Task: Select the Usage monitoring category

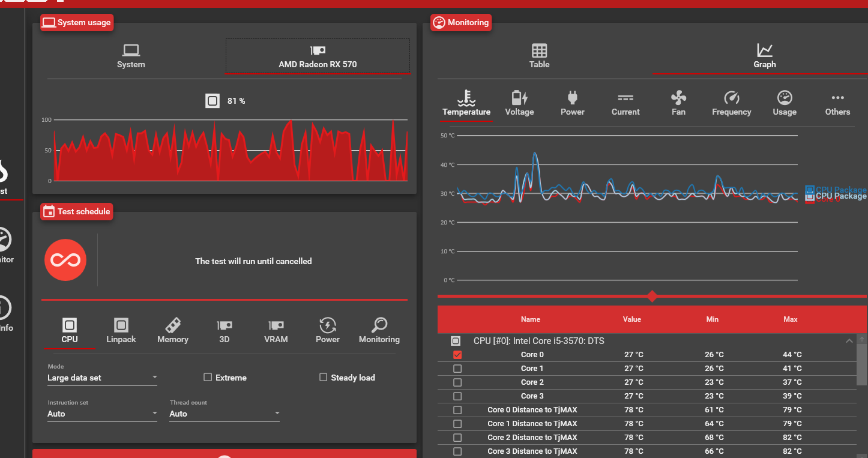Action: pos(785,103)
